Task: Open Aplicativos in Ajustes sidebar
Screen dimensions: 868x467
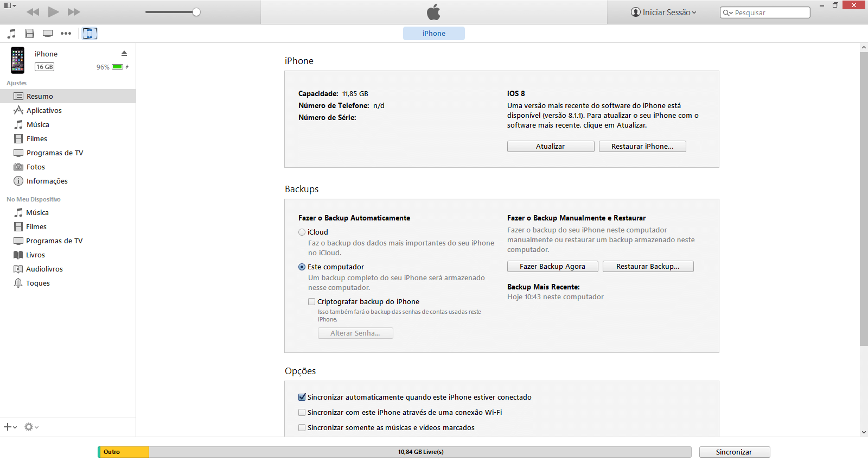Action: click(68, 110)
